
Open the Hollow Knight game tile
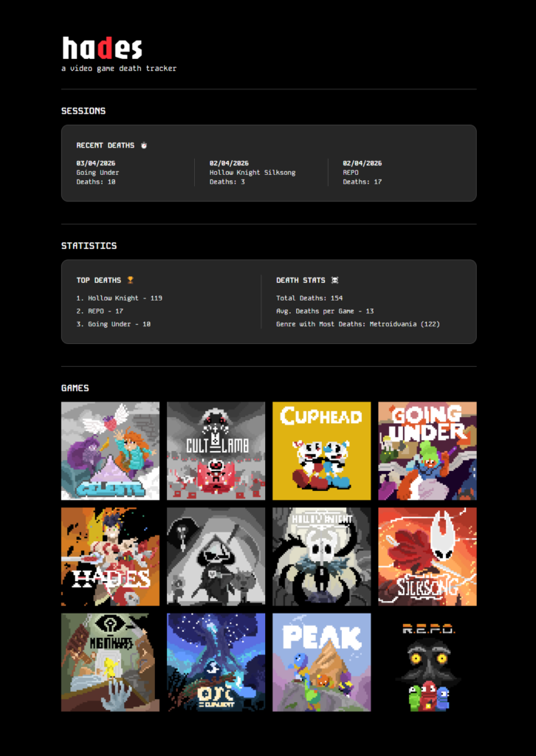(x=321, y=556)
